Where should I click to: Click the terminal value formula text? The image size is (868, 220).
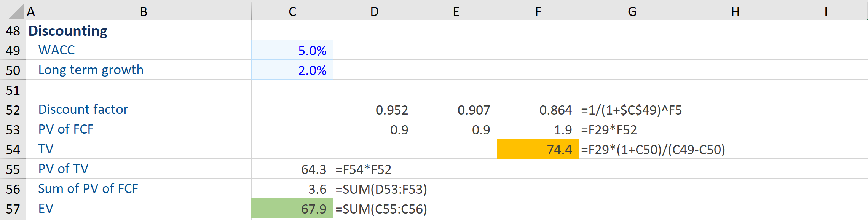coord(653,150)
